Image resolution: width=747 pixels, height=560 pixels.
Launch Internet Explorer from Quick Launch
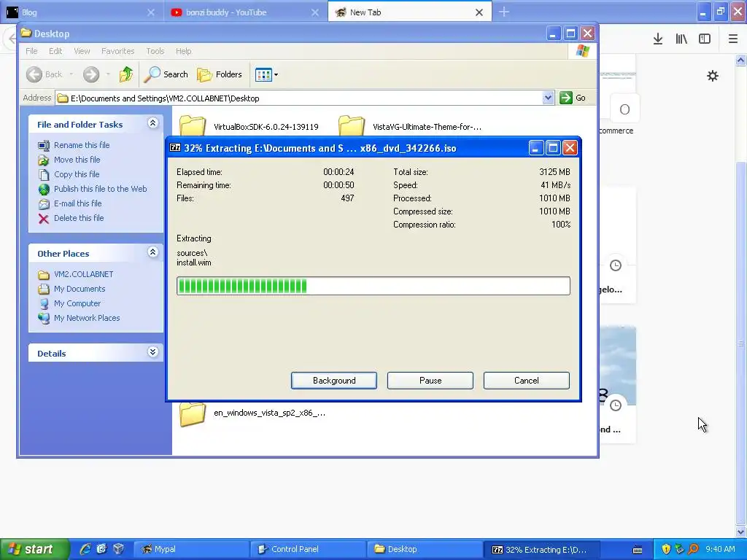pyautogui.click(x=85, y=549)
